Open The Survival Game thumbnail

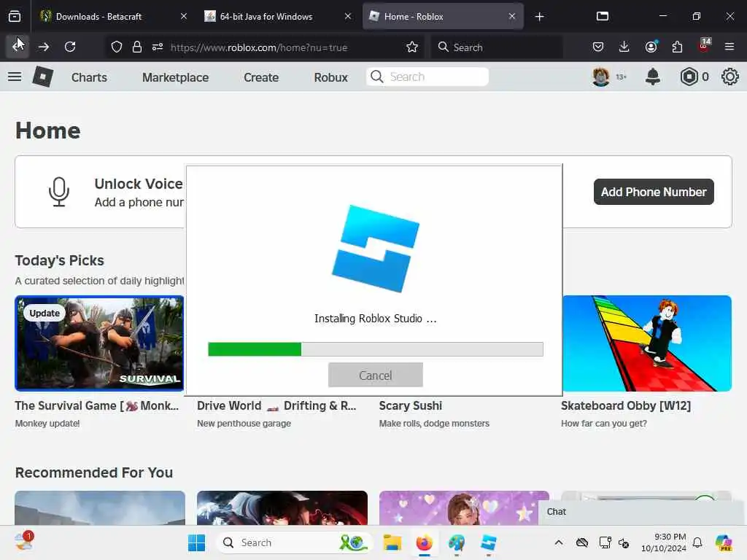tap(99, 343)
